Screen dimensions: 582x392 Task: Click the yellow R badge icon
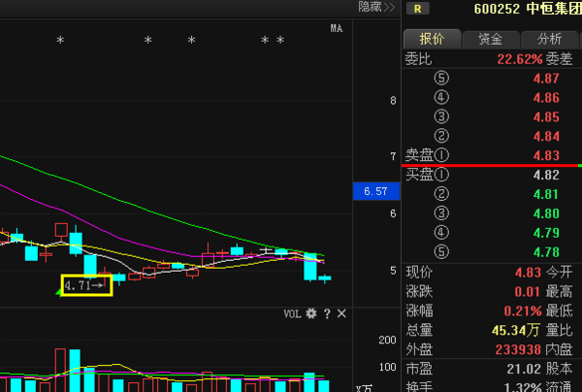(417, 9)
